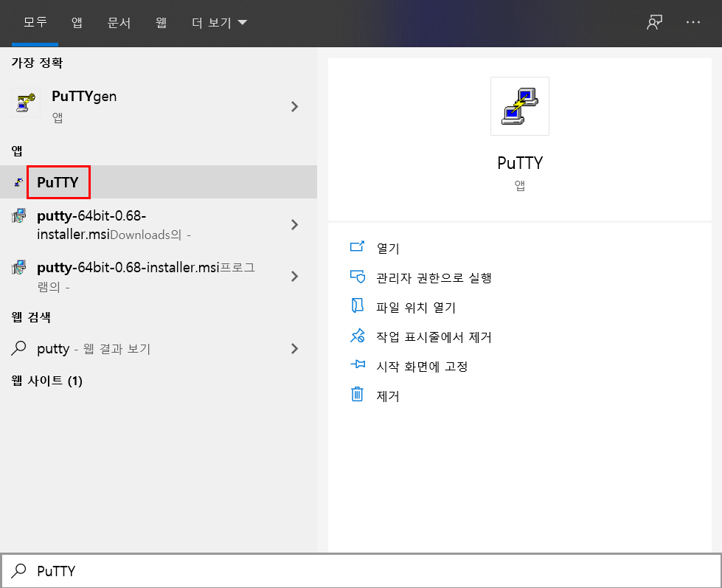This screenshot has height=588, width=722.
Task: Open the three-dot options menu
Action: (693, 22)
